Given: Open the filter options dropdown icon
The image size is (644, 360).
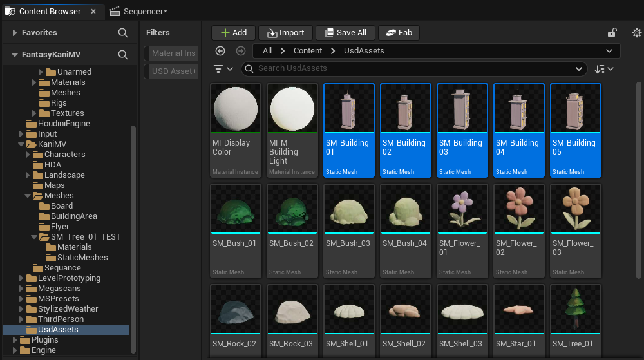Looking at the screenshot, I should tap(223, 69).
